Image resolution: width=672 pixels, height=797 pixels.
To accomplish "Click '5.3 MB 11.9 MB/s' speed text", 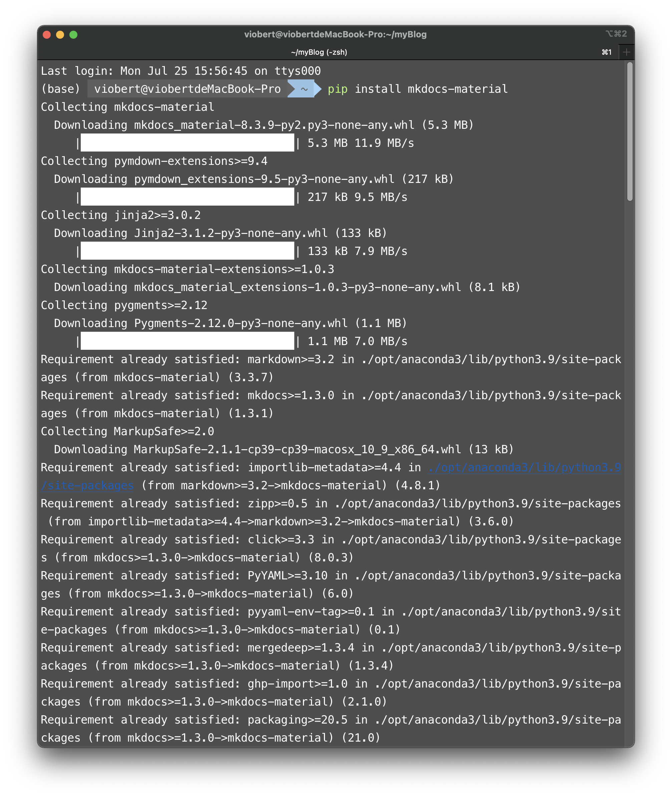I will tap(361, 143).
